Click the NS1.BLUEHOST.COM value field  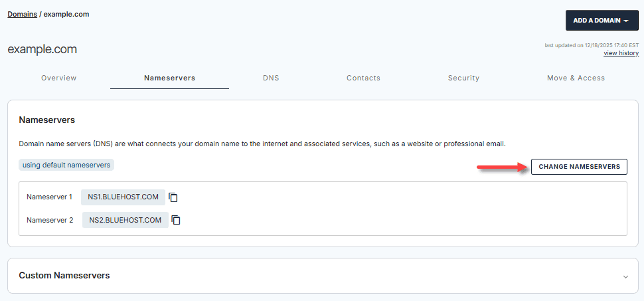click(x=123, y=197)
